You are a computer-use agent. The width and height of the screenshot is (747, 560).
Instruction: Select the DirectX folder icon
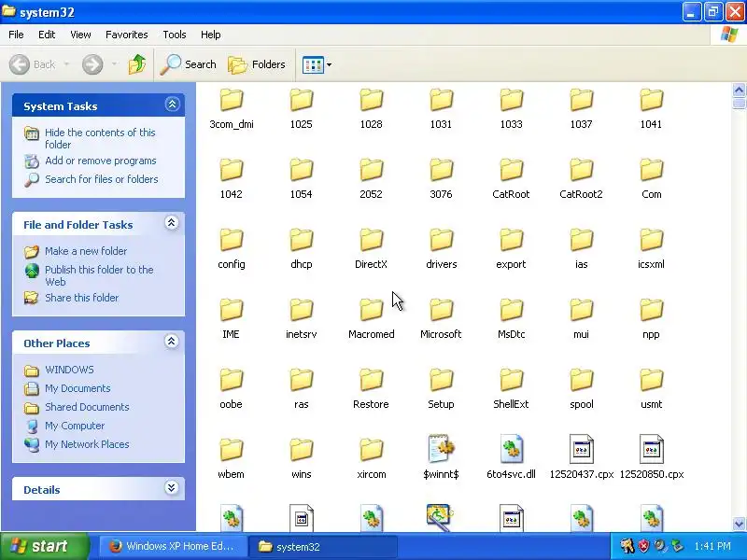(372, 240)
